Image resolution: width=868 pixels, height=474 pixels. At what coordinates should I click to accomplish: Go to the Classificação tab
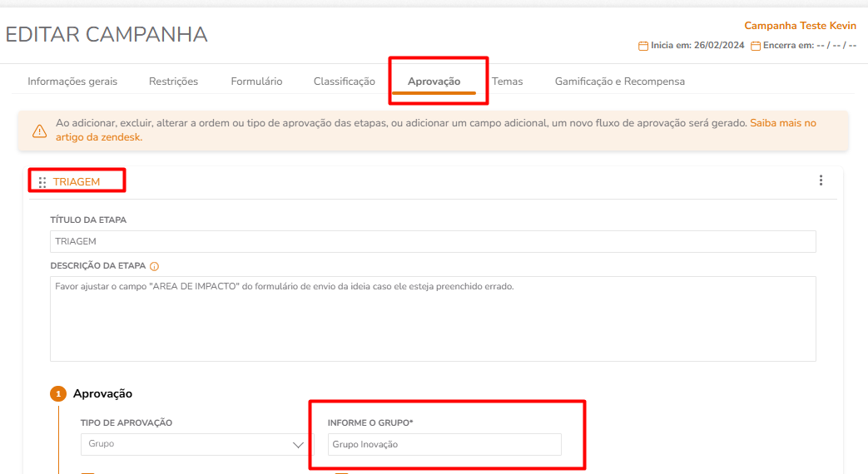pyautogui.click(x=345, y=81)
